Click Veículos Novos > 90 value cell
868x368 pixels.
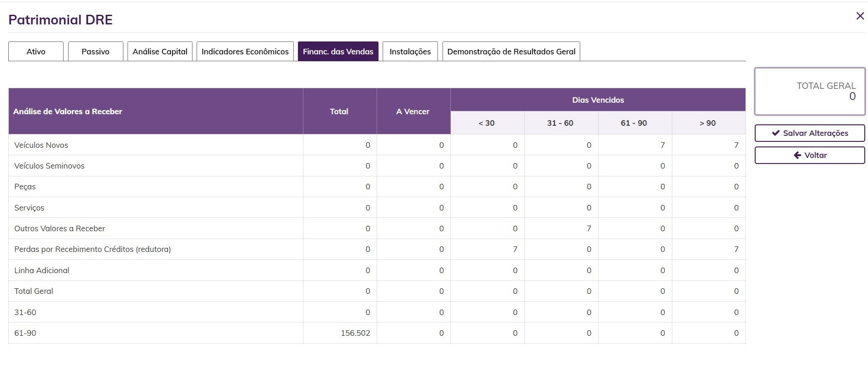pos(709,145)
